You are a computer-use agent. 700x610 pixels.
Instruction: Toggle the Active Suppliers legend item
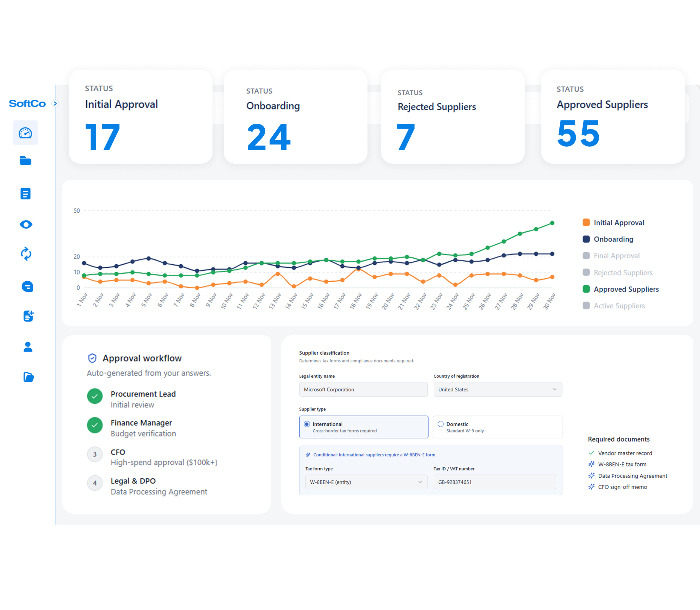pyautogui.click(x=619, y=306)
